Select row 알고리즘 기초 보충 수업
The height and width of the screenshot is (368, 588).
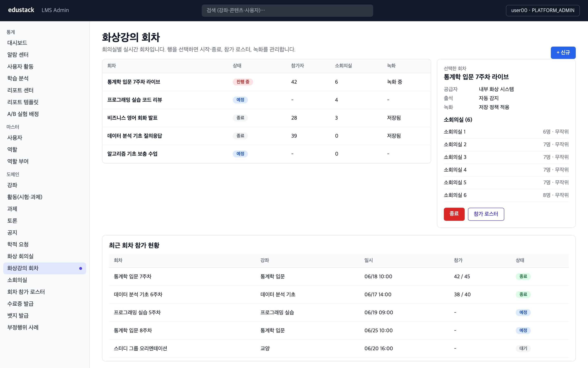coord(267,154)
